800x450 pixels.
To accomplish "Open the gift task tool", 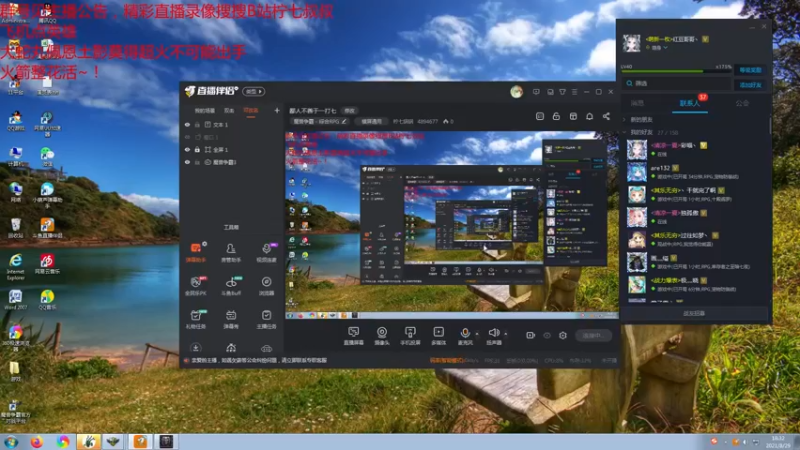I will [x=195, y=319].
